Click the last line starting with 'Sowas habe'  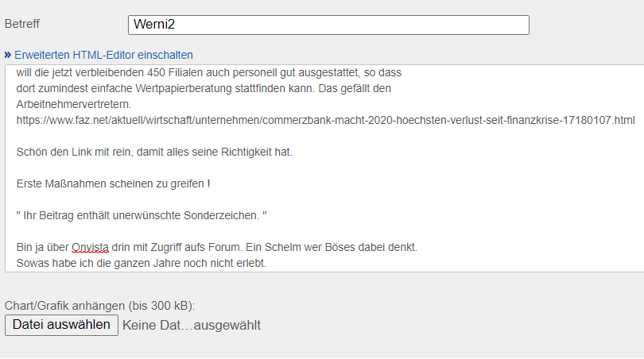click(x=141, y=263)
